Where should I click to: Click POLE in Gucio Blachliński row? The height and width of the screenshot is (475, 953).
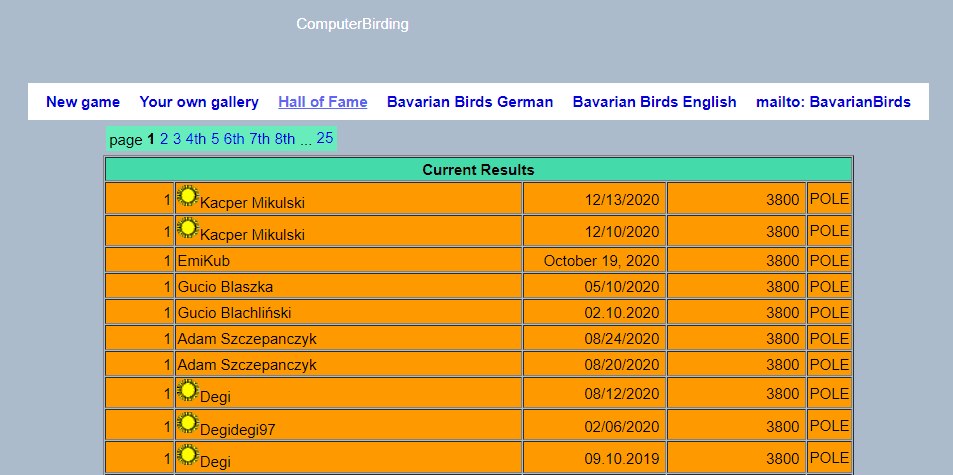click(x=830, y=312)
